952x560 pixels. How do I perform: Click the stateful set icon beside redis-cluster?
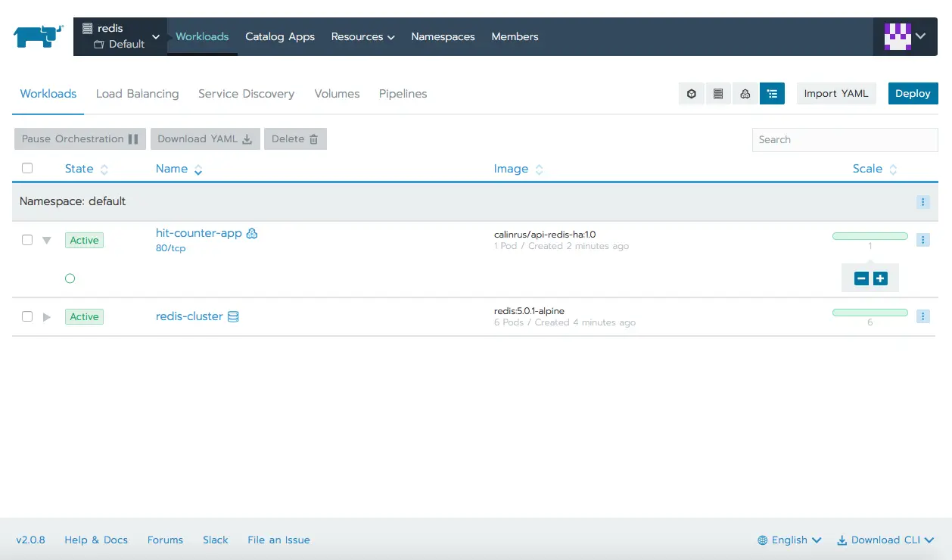[x=233, y=316]
